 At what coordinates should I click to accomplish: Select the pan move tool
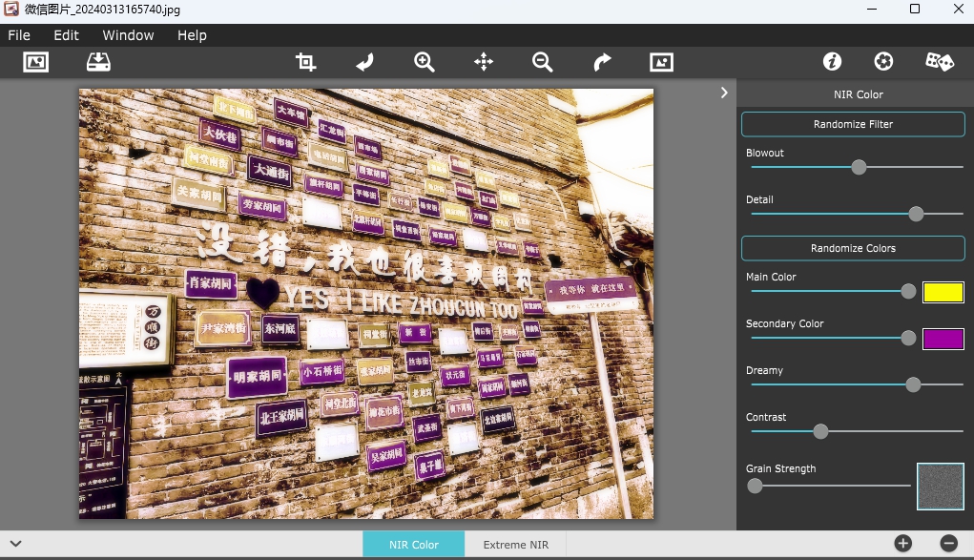(484, 62)
